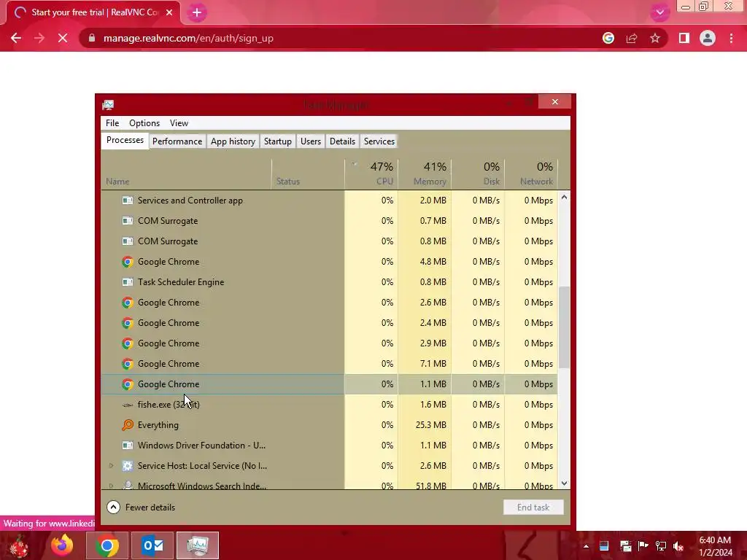Sort by Status column header

(308, 174)
